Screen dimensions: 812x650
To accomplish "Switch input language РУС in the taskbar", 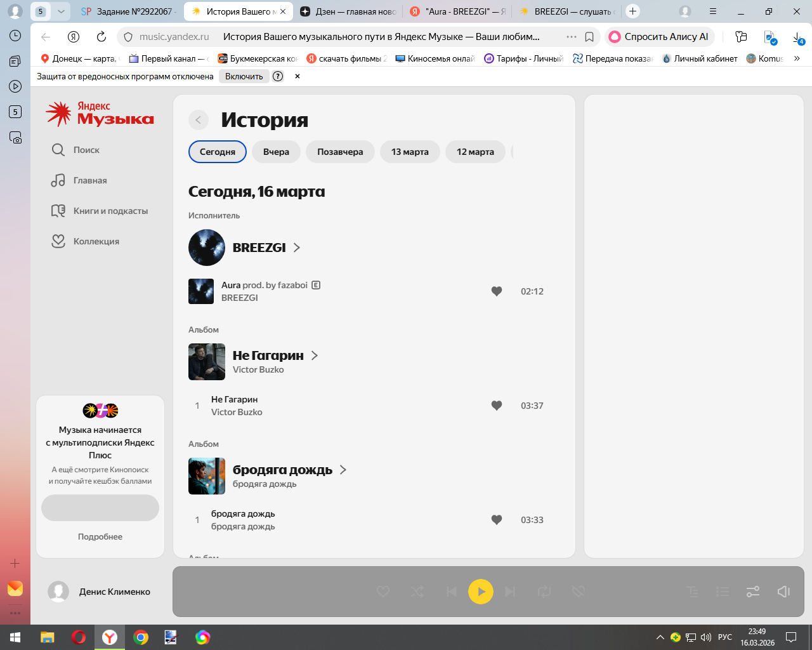I will click(x=725, y=637).
